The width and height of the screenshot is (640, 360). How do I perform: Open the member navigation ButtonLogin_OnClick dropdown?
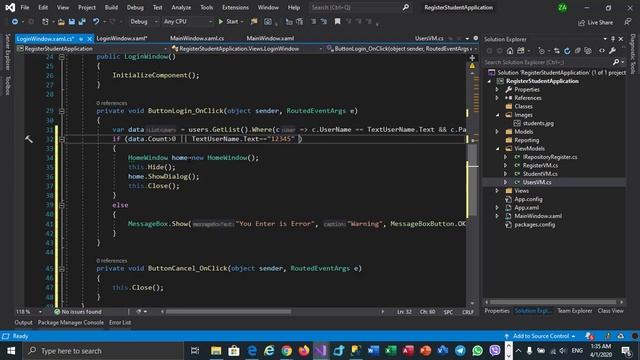pos(402,49)
